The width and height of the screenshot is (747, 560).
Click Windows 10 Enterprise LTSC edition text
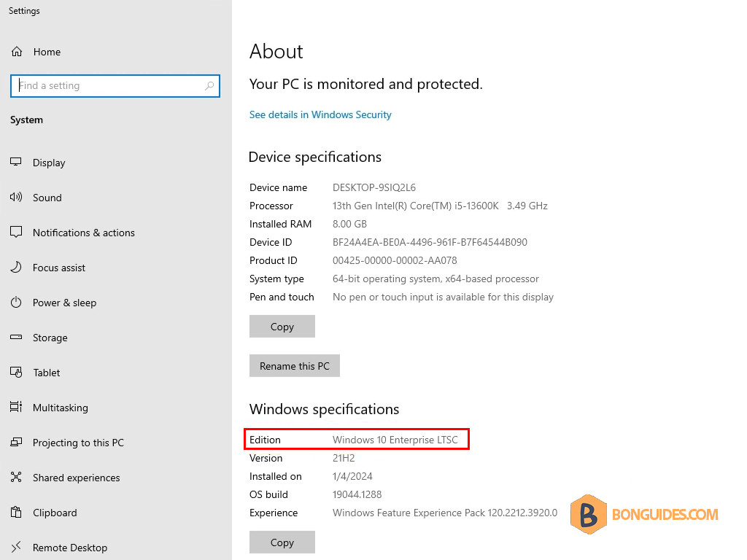[395, 440]
